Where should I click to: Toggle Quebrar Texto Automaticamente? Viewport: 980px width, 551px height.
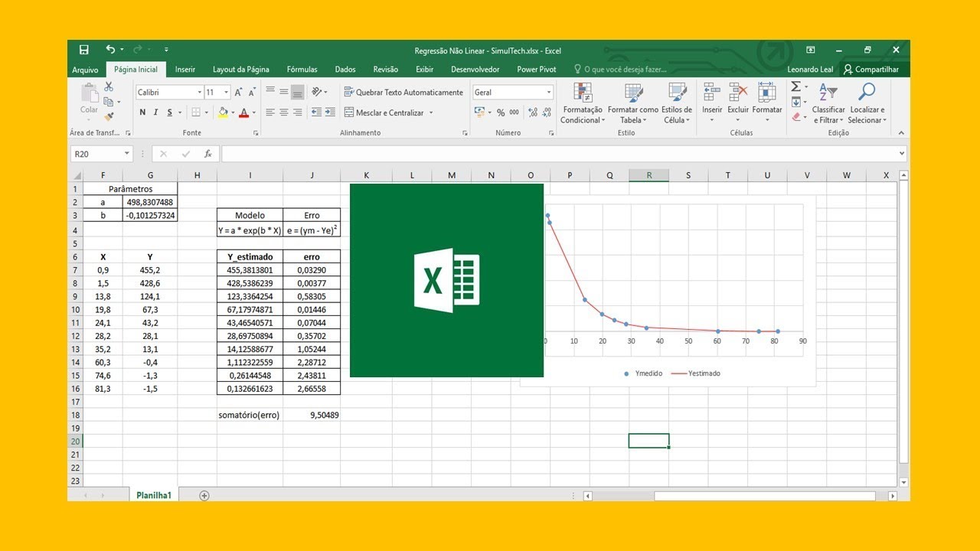point(403,92)
